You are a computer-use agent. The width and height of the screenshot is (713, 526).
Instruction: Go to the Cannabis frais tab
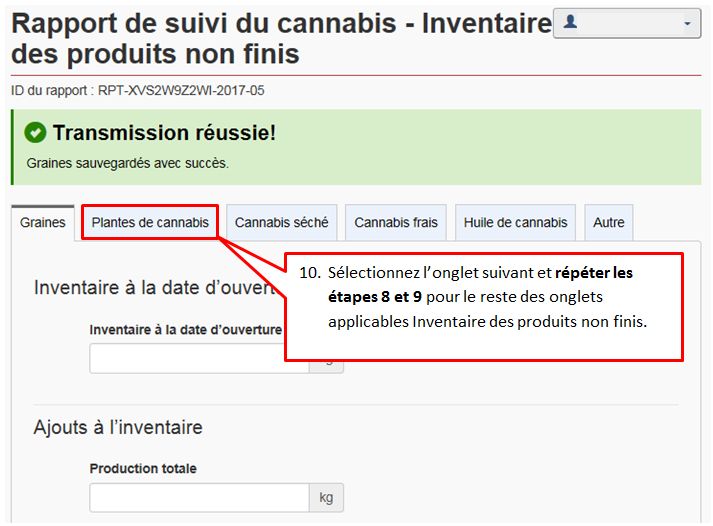point(396,223)
